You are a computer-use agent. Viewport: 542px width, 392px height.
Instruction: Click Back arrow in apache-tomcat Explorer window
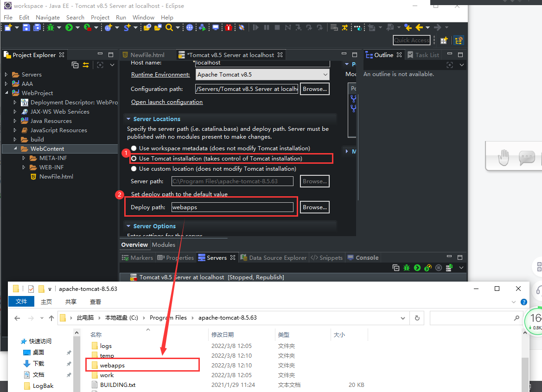coord(17,318)
